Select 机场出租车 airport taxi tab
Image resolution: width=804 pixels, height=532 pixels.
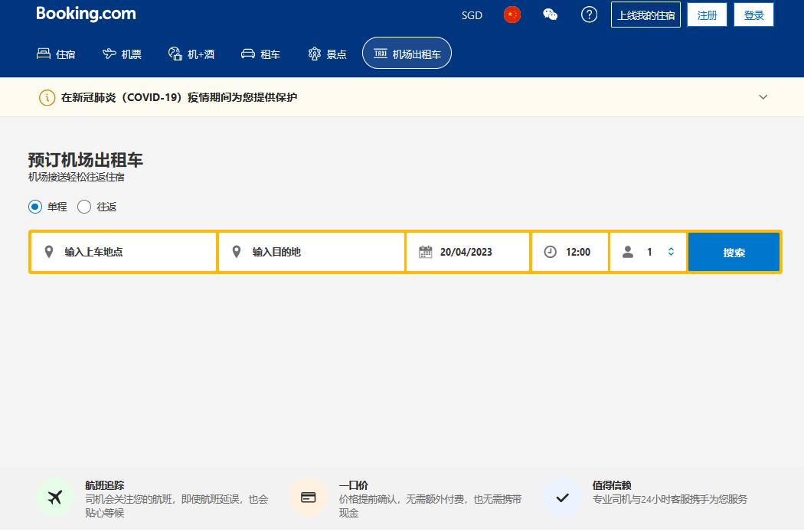point(407,54)
